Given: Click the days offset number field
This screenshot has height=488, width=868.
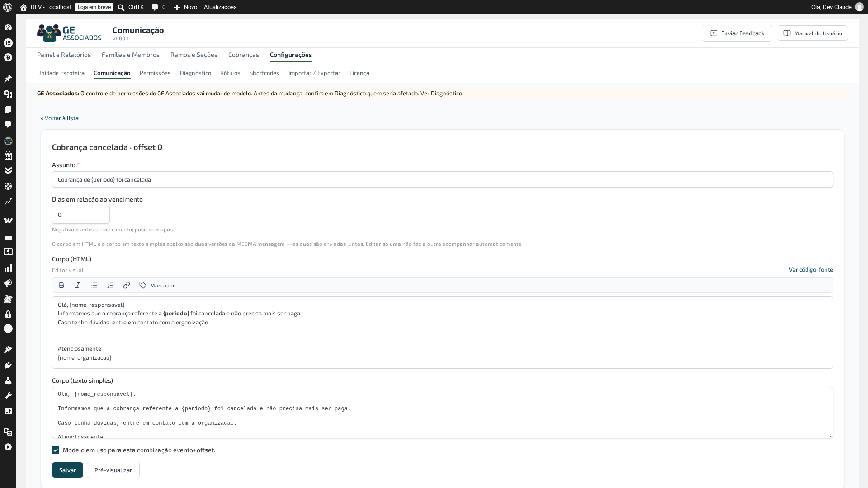Looking at the screenshot, I should click(81, 215).
